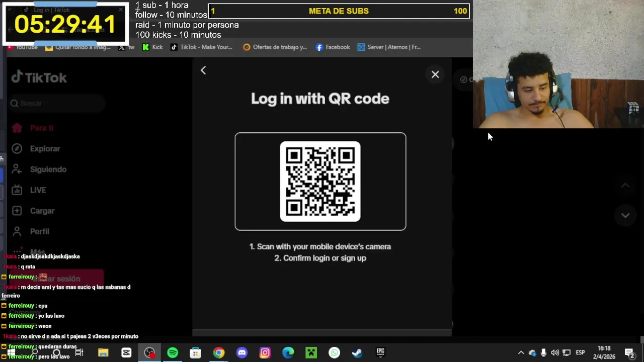Open Epic Games launcher from the taskbar
This screenshot has width=644, height=362.
(380, 353)
